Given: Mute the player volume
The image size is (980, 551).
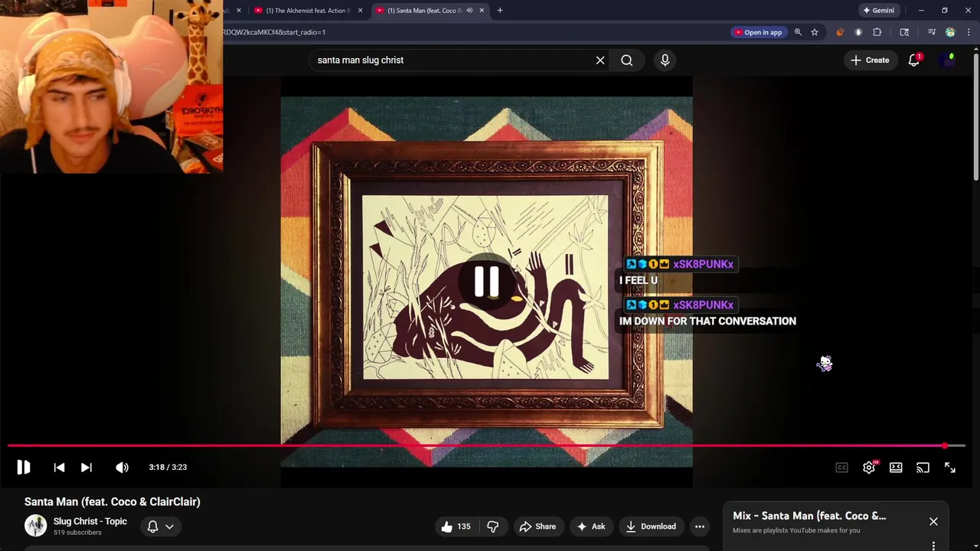Looking at the screenshot, I should tap(122, 467).
